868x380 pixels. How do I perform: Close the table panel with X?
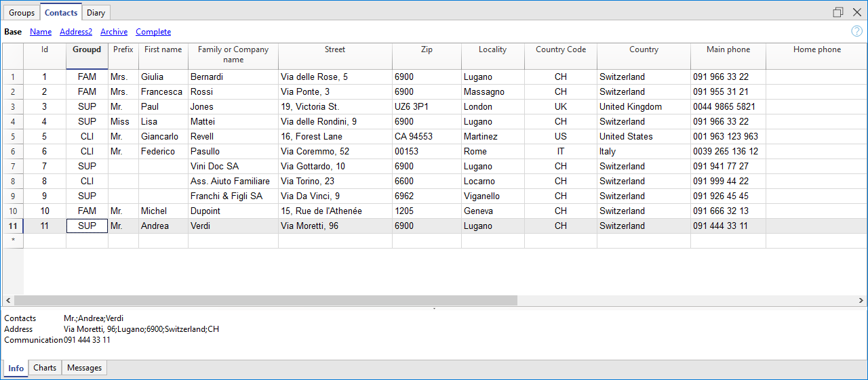(x=857, y=12)
